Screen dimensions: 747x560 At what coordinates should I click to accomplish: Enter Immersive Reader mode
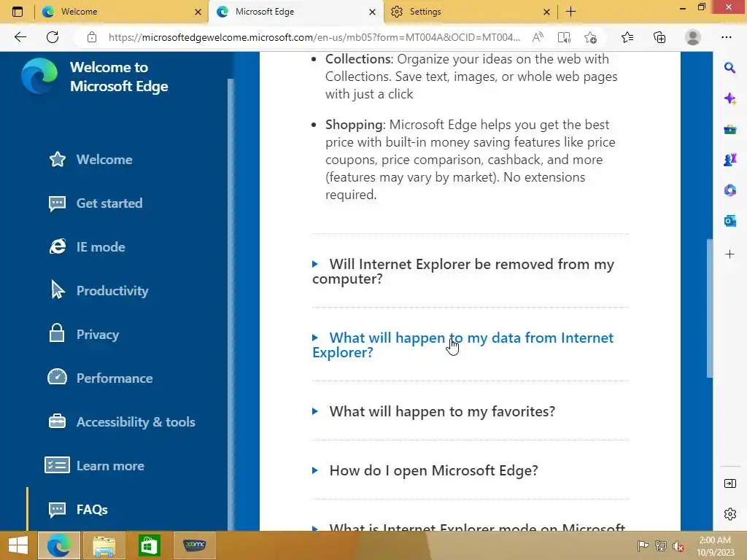(564, 37)
